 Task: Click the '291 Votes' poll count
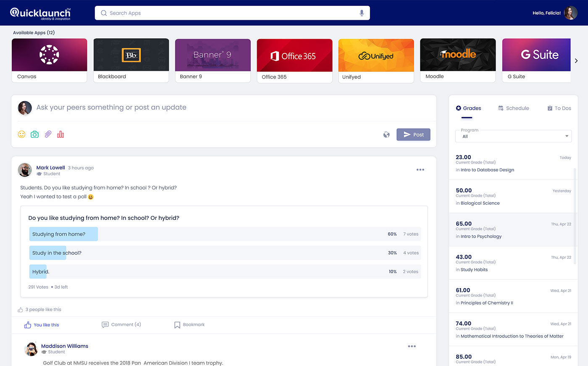38,287
